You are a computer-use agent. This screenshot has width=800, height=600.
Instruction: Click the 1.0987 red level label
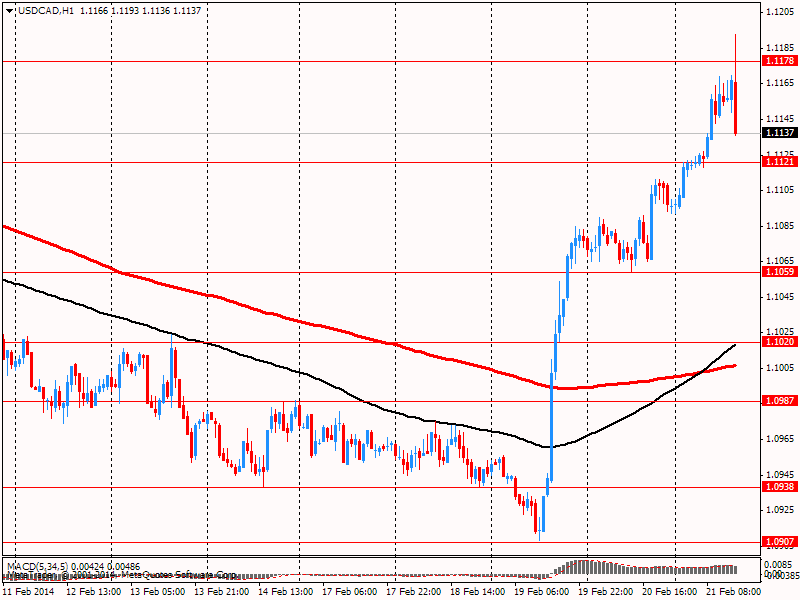pos(779,401)
